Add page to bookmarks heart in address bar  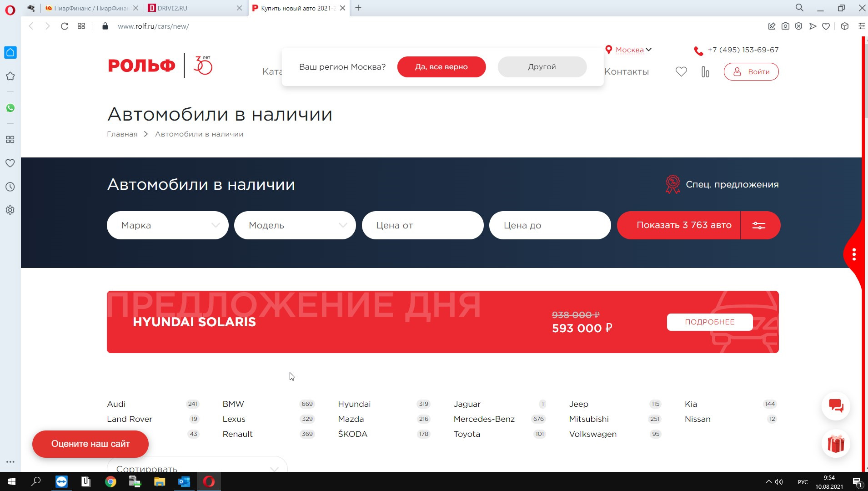[826, 26]
